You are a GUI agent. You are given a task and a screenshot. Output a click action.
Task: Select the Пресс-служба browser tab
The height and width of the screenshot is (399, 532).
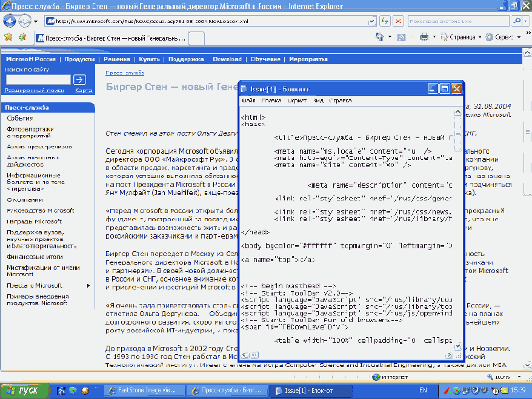(x=111, y=38)
